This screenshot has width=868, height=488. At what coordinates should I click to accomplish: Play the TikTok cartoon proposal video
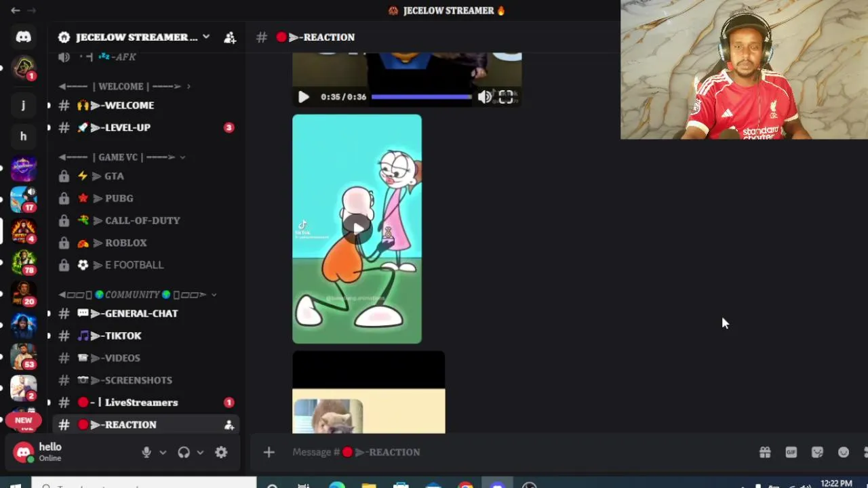357,228
